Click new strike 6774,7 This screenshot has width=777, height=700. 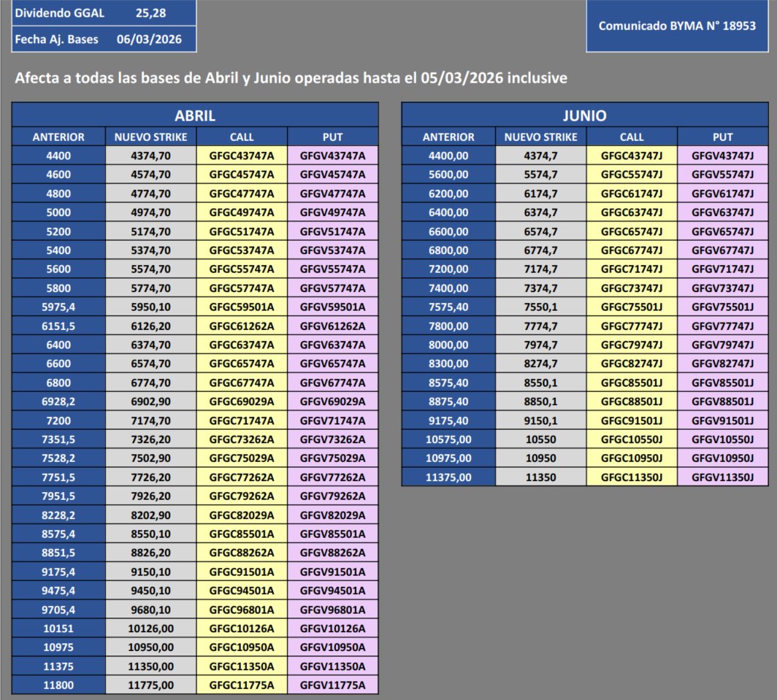point(540,250)
